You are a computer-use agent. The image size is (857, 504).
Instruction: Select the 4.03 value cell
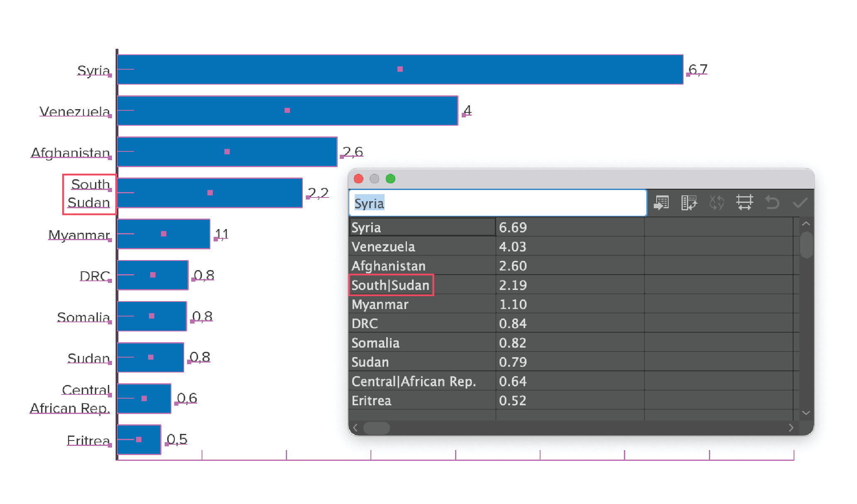[x=570, y=246]
